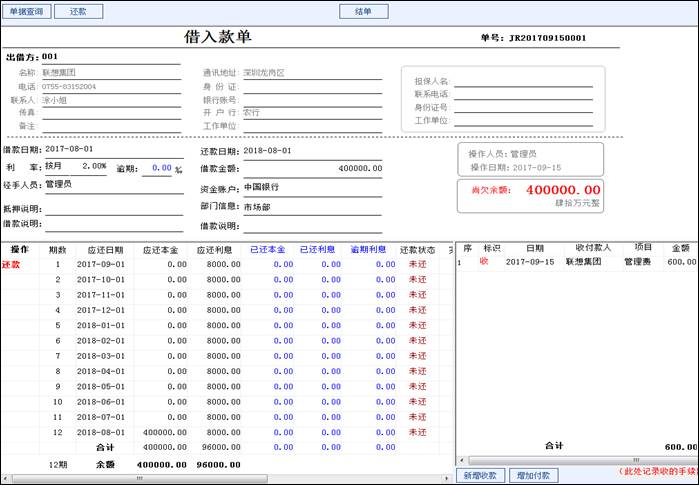Click the 单据查询 button
The height and width of the screenshot is (485, 699).
click(x=25, y=12)
